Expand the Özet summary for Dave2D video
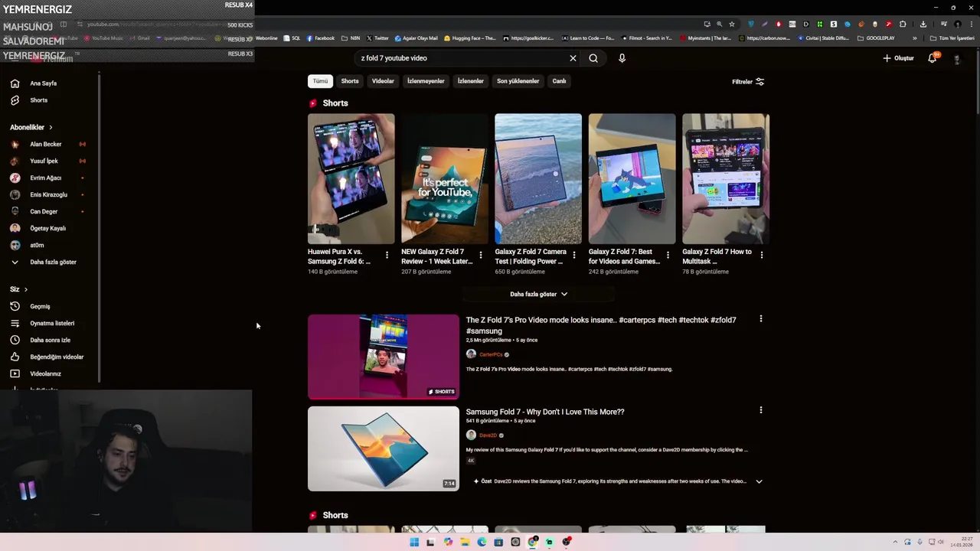The height and width of the screenshot is (551, 980). click(759, 481)
